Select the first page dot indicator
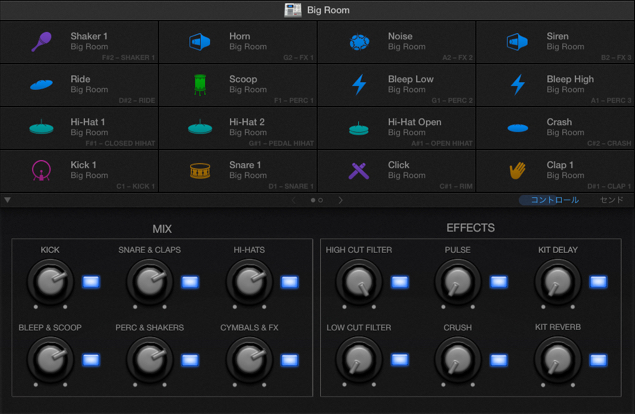Viewport: 635px width, 414px height. (x=313, y=200)
